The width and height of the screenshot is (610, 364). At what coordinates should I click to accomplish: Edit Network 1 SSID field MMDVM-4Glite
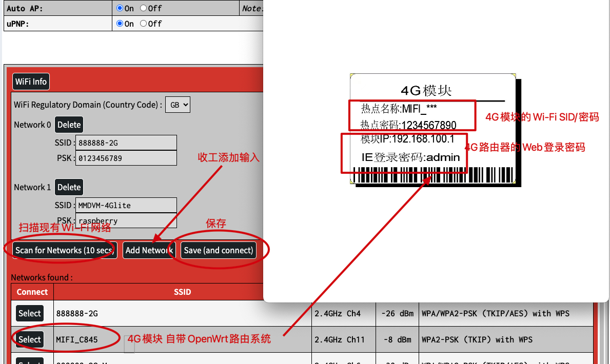(x=126, y=206)
